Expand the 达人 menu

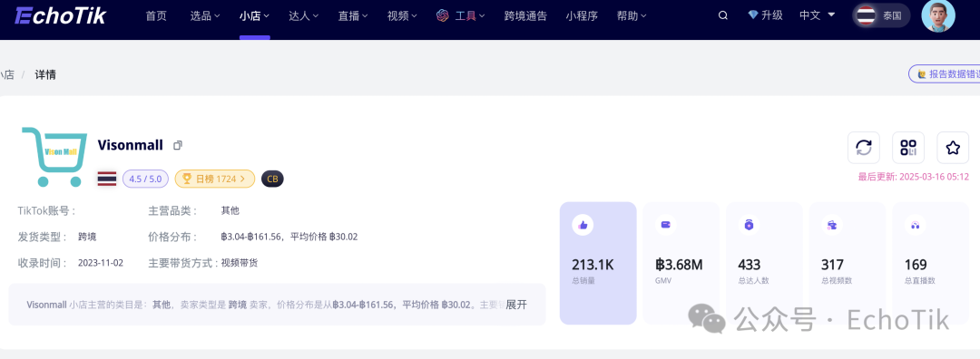coord(304,16)
